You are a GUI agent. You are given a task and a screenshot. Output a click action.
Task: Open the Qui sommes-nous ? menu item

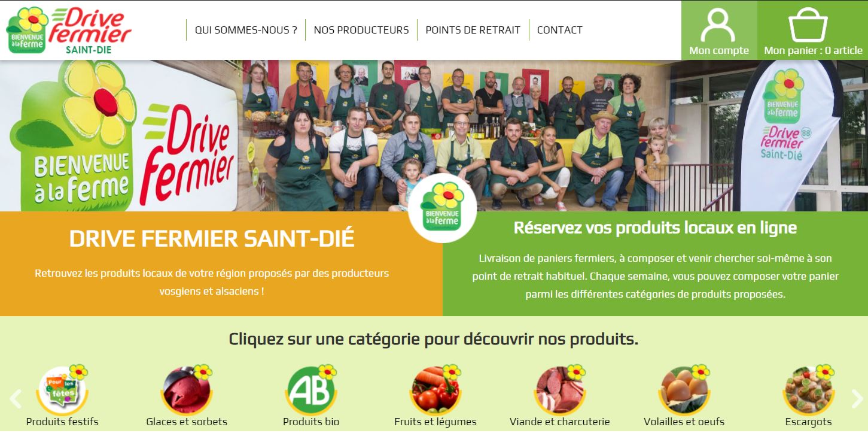[x=246, y=30]
